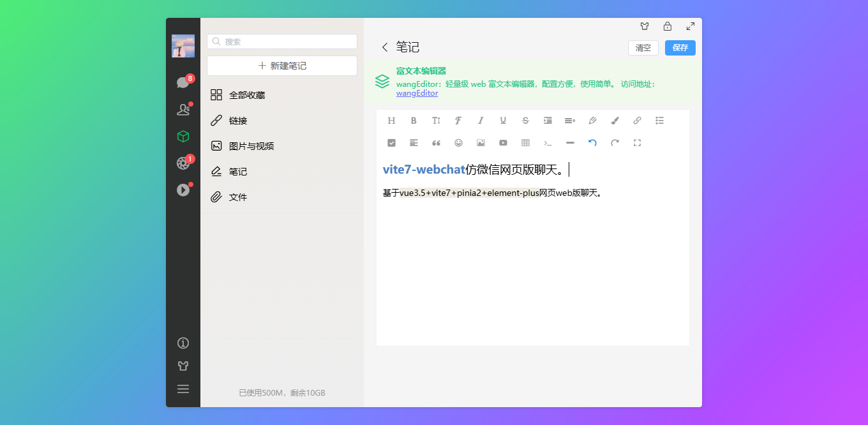Viewport: 868px width, 425px height.
Task: Open the heading level dropdown
Action: 391,120
